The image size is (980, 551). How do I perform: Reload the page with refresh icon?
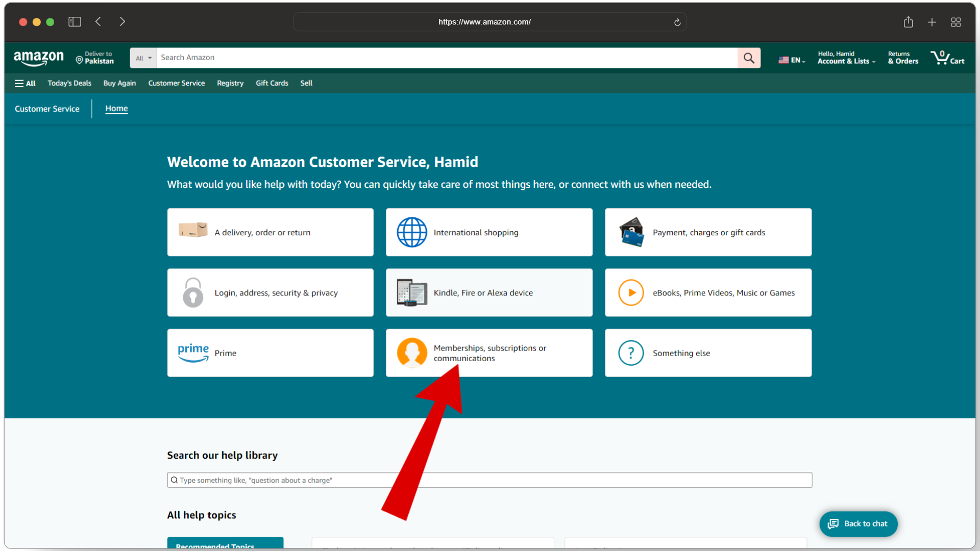tap(677, 22)
